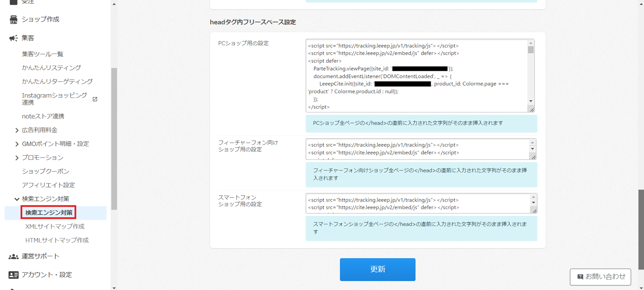The image size is (644, 290).
Task: Click the people icon beside 運営サポート
Action: click(14, 256)
